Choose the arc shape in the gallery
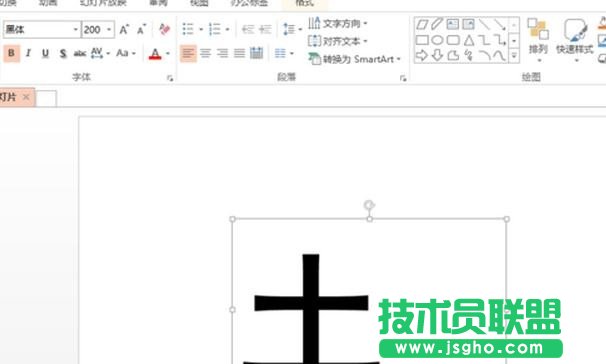 tap(484, 56)
